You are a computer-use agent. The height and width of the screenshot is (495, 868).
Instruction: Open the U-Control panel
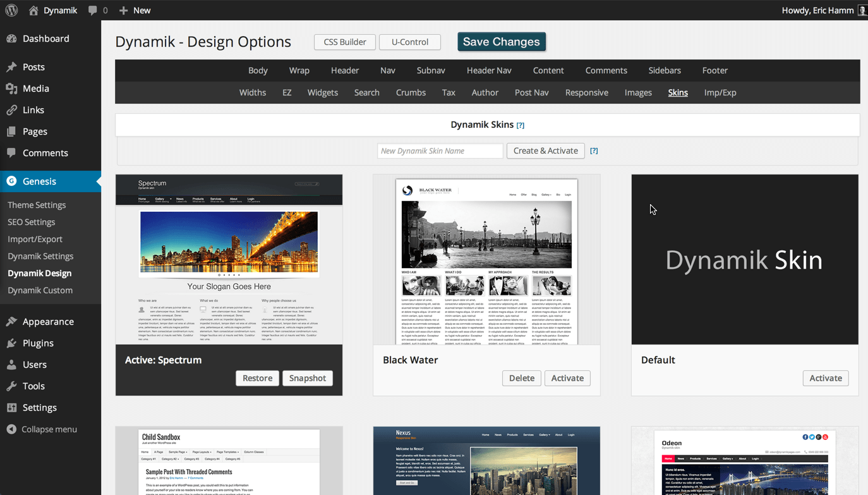(x=410, y=42)
